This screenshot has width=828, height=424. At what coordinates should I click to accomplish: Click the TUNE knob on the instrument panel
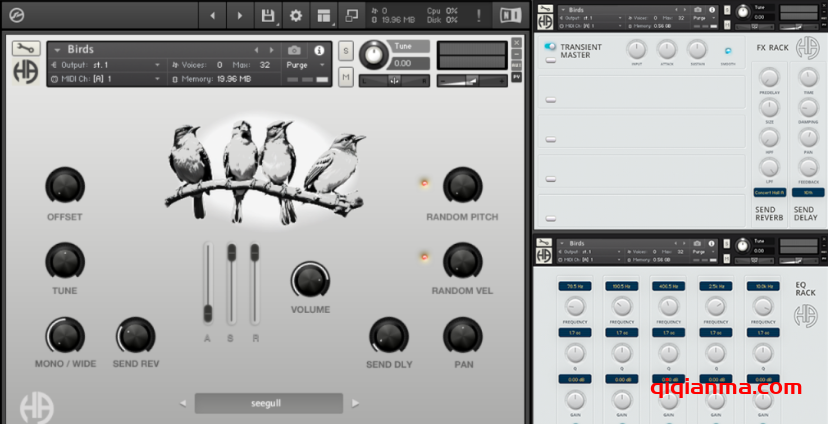(65, 261)
